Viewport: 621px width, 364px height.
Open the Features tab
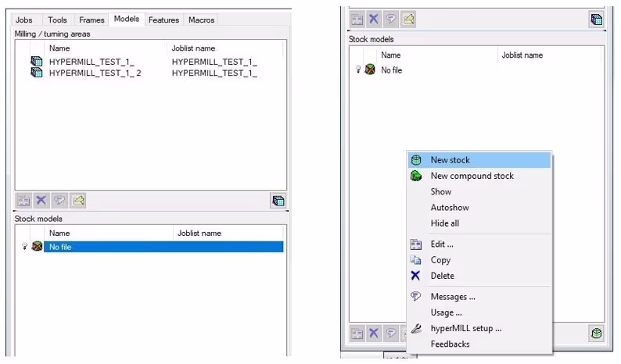pos(163,20)
